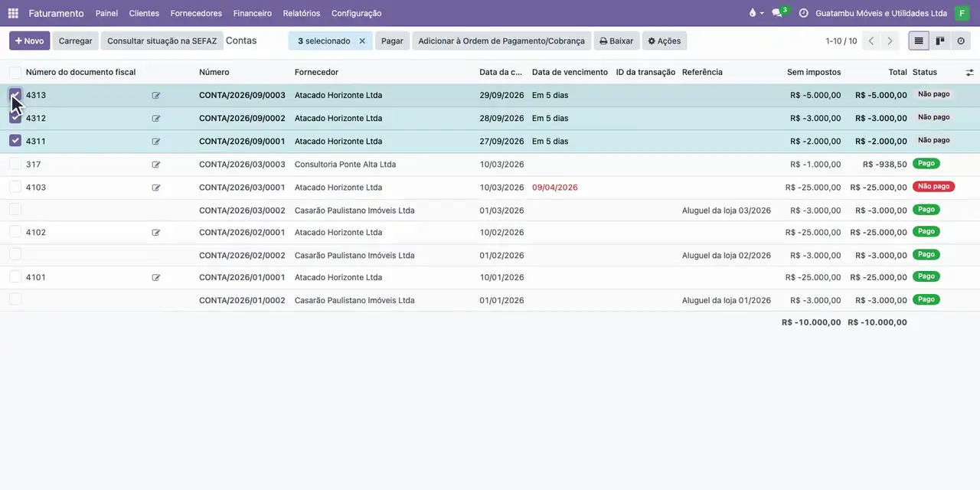Check the checkbox for CONTA/2026/03/0002 row
Image resolution: width=980 pixels, height=490 pixels.
[x=15, y=209]
